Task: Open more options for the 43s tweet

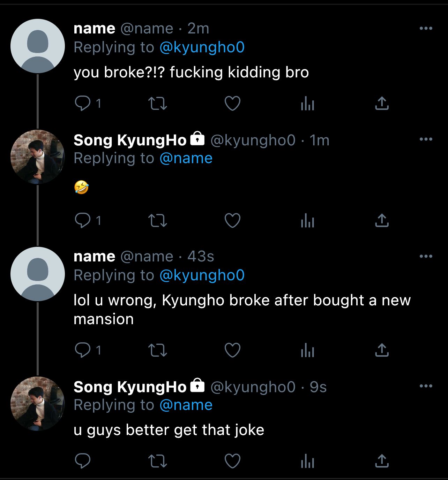Action: 426,256
